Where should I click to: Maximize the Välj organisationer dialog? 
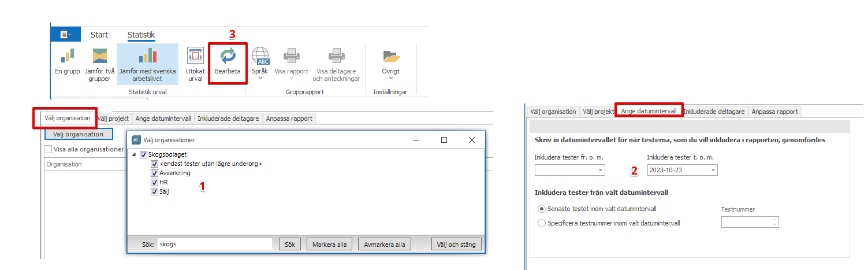coord(444,140)
